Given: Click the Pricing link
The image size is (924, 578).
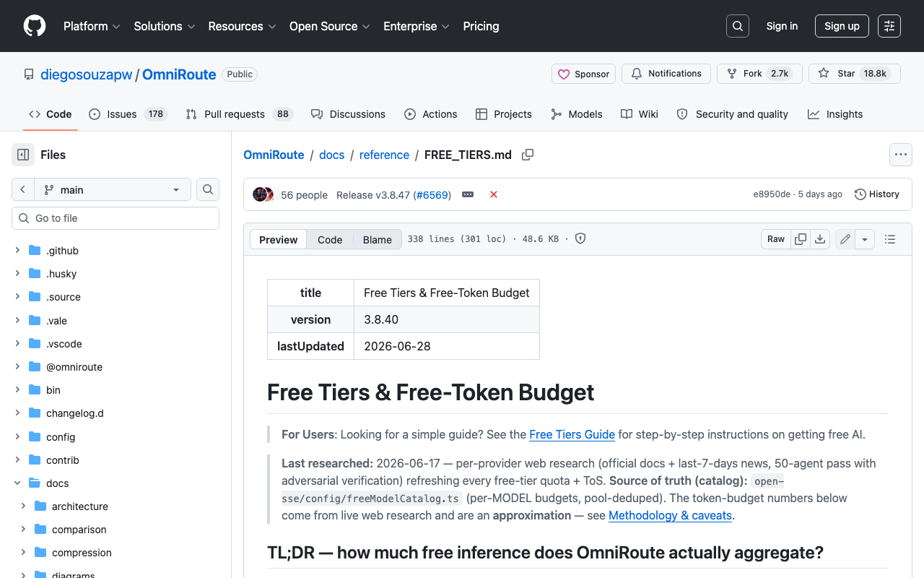Looking at the screenshot, I should tap(481, 26).
